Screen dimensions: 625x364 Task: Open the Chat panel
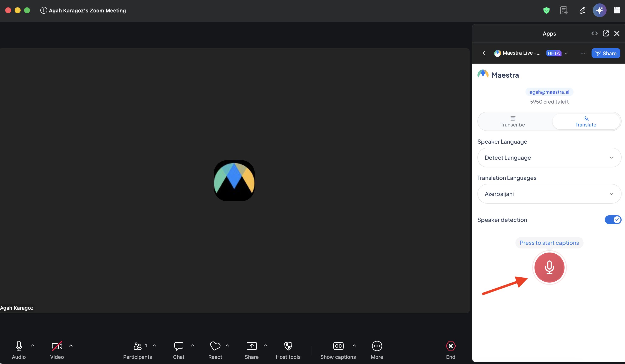(x=179, y=350)
